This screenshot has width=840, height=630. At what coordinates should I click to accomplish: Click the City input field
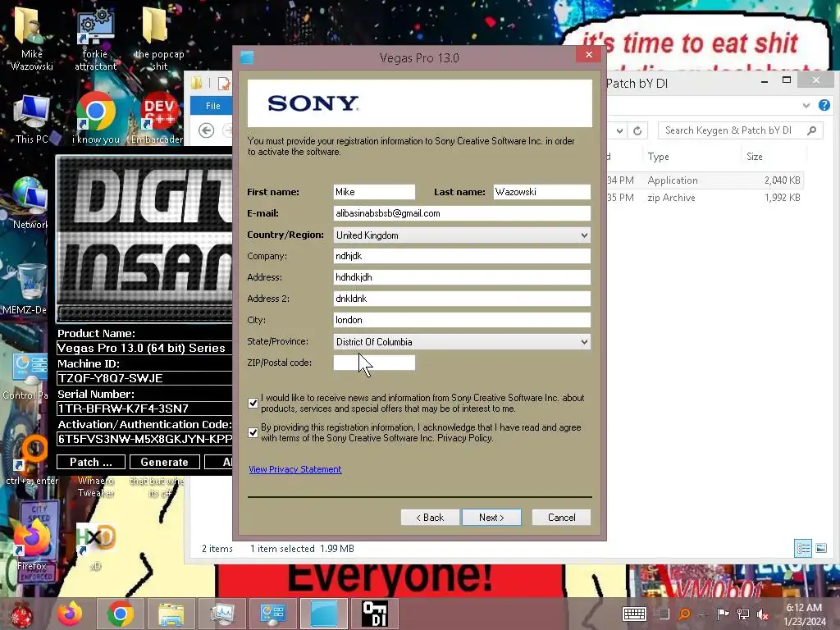coord(462,320)
